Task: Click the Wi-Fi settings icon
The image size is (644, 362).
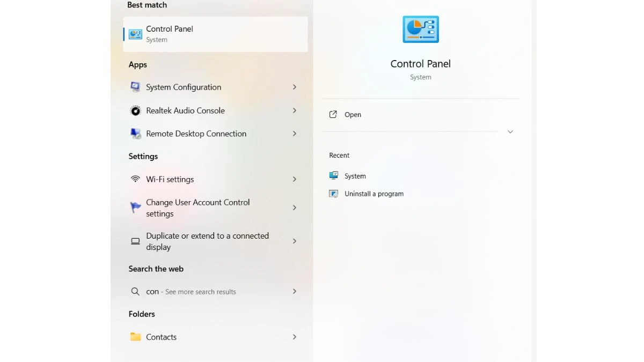Action: click(135, 179)
